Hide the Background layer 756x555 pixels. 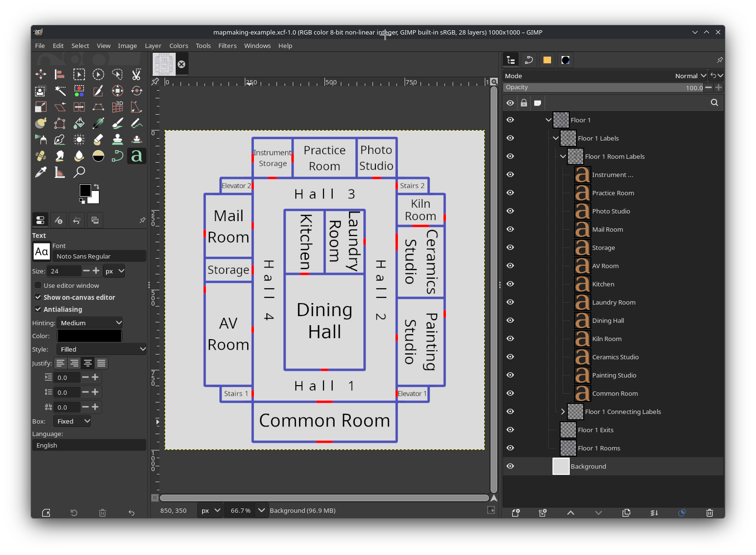(510, 466)
